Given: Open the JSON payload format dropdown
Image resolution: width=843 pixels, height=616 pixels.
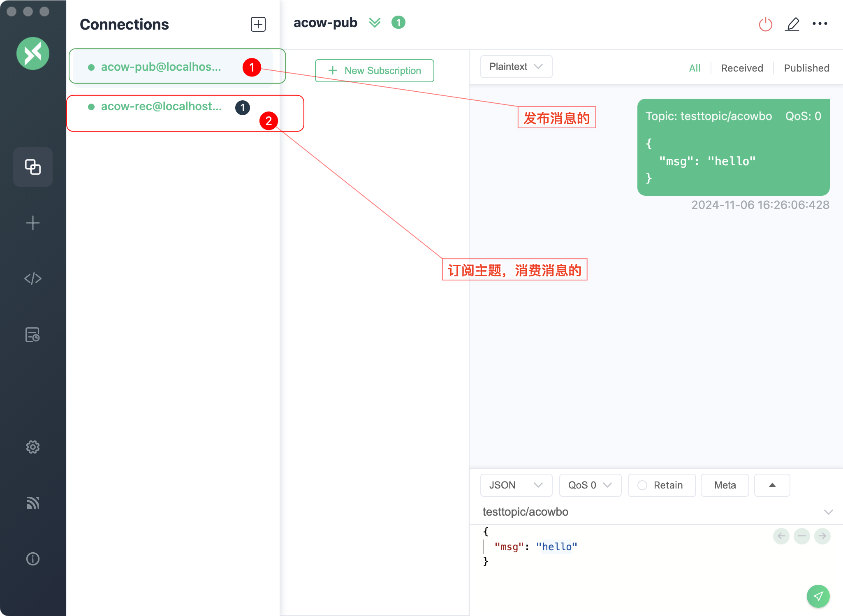Looking at the screenshot, I should tap(516, 485).
